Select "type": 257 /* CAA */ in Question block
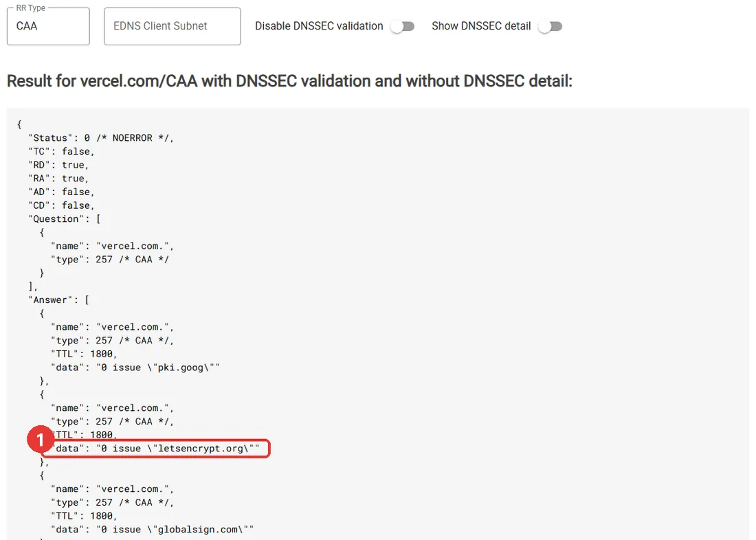This screenshot has width=756, height=540. [110, 260]
